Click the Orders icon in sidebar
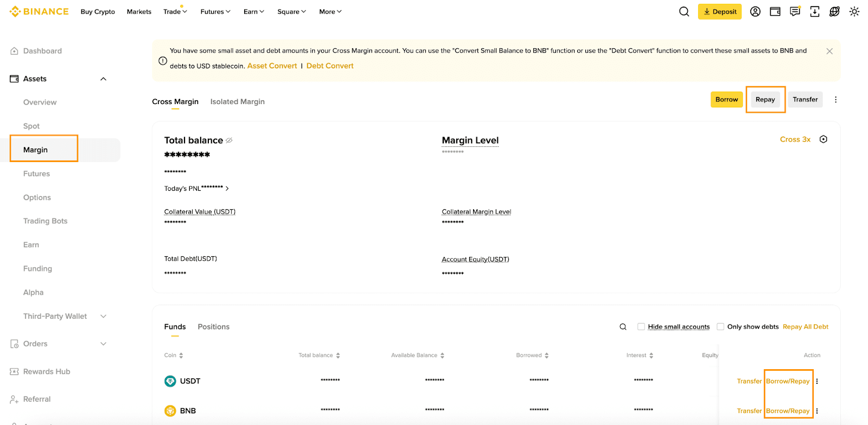Viewport: 868px width, 425px height. point(14,344)
